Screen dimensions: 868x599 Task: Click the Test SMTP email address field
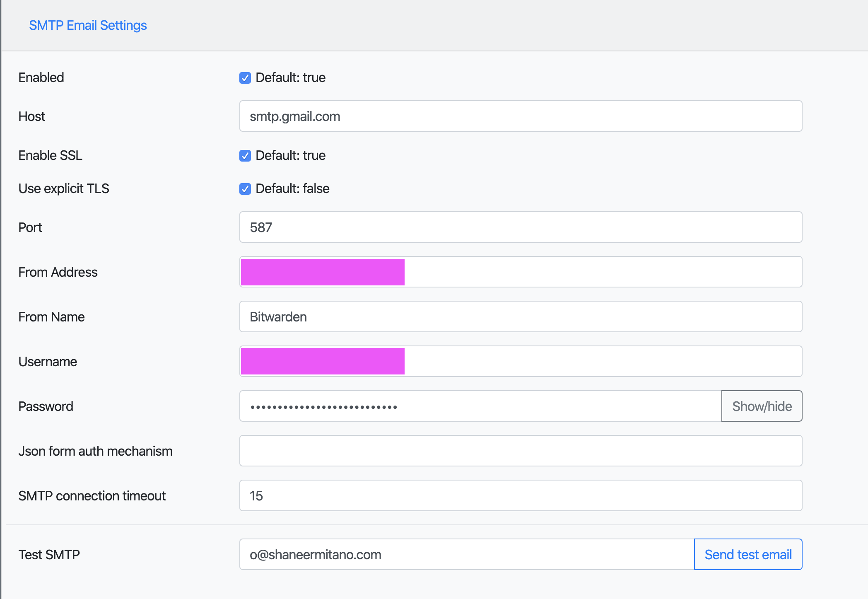[x=466, y=555]
